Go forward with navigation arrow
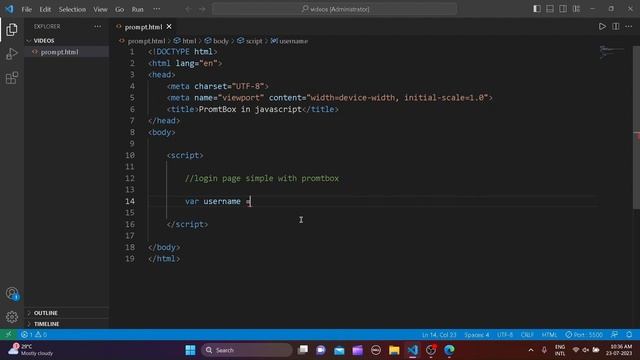The width and height of the screenshot is (640, 360). coord(202,9)
